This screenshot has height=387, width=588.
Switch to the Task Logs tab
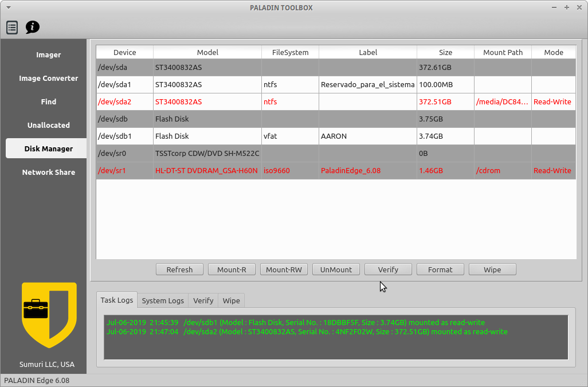point(116,300)
